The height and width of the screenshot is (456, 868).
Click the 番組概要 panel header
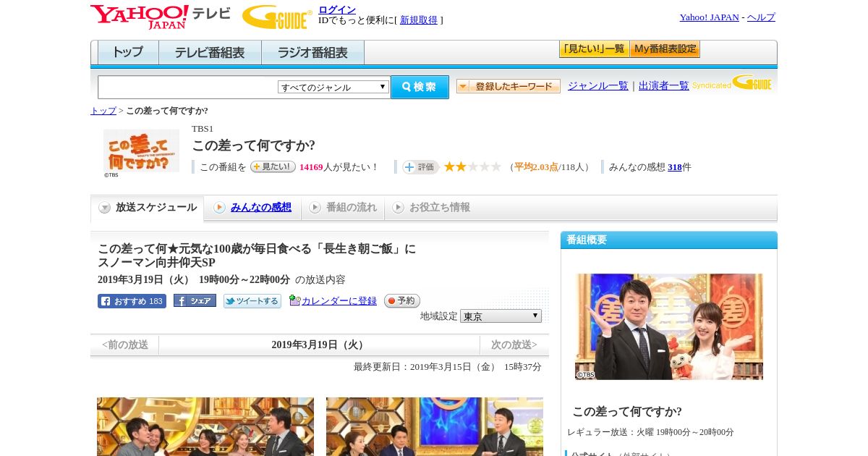pyautogui.click(x=669, y=240)
